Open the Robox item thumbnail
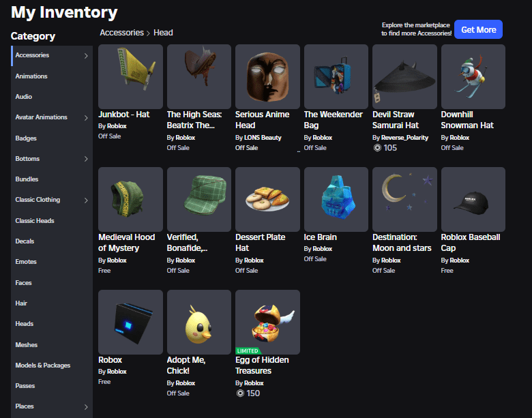This screenshot has height=418, width=532. click(x=130, y=323)
